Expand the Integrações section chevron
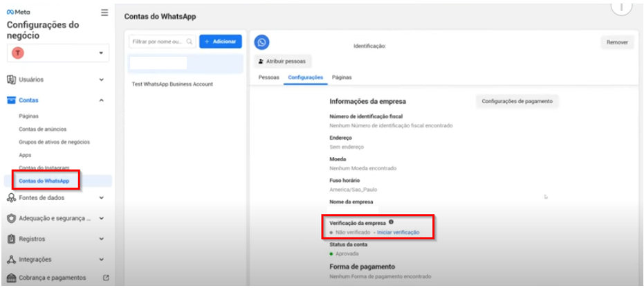Image resolution: width=644 pixels, height=288 pixels. [x=102, y=260]
